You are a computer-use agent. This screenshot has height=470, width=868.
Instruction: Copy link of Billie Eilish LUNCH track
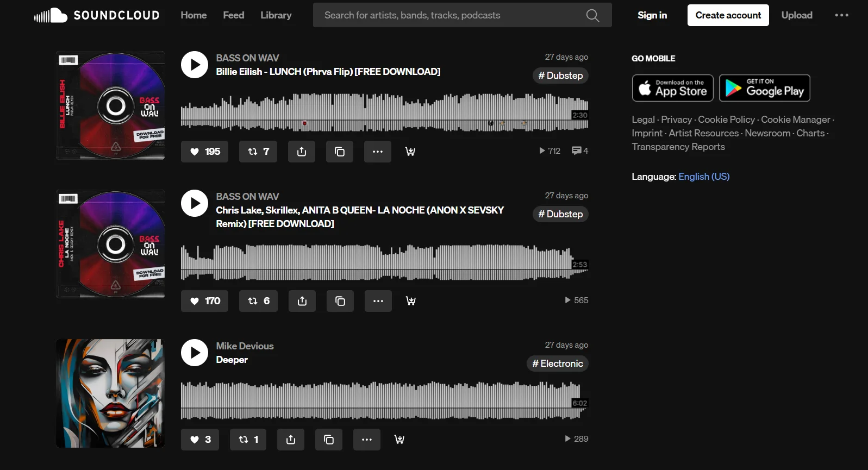point(340,152)
